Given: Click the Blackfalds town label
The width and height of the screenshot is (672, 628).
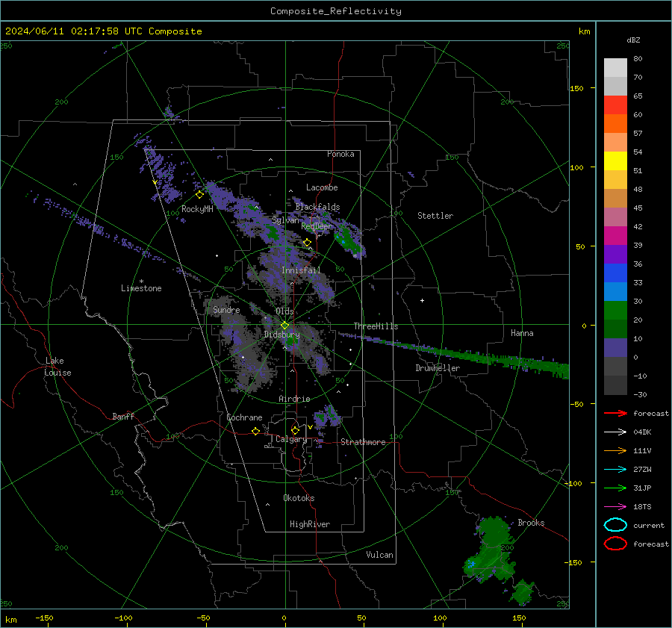Looking at the screenshot, I should coord(317,207).
